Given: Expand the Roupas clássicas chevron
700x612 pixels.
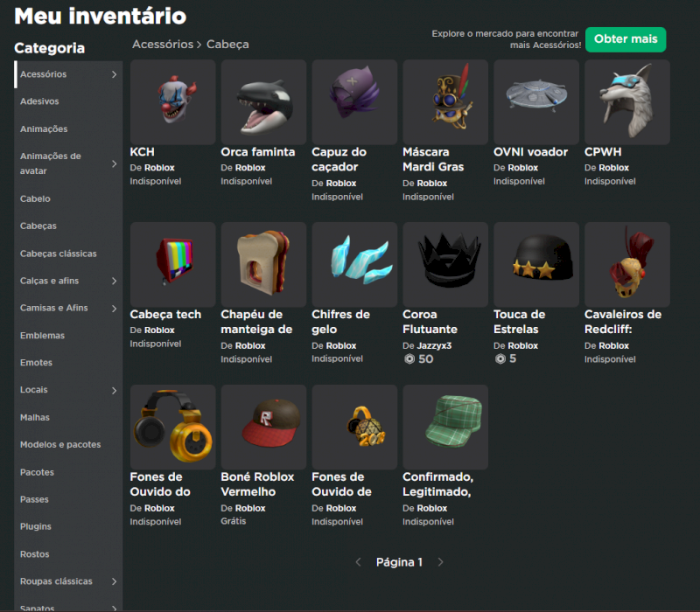Looking at the screenshot, I should click(x=115, y=581).
